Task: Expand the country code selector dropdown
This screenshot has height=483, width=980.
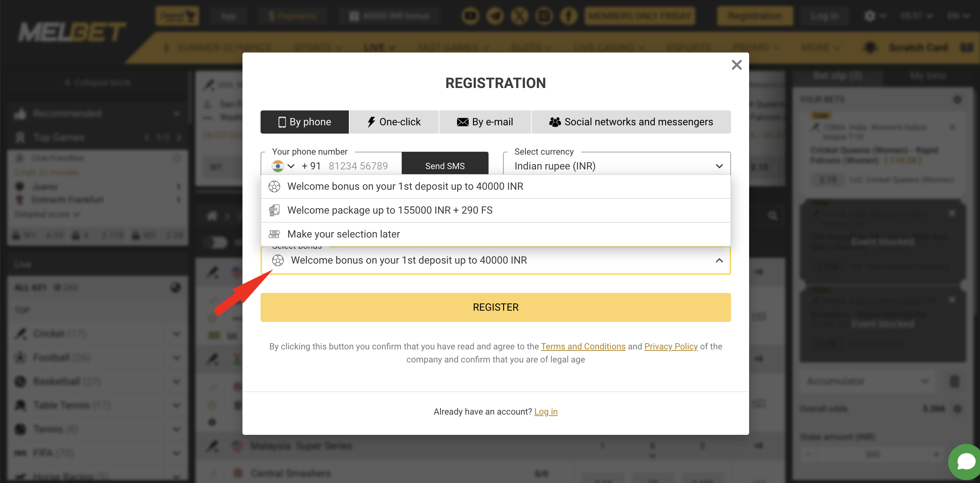Action: (283, 165)
